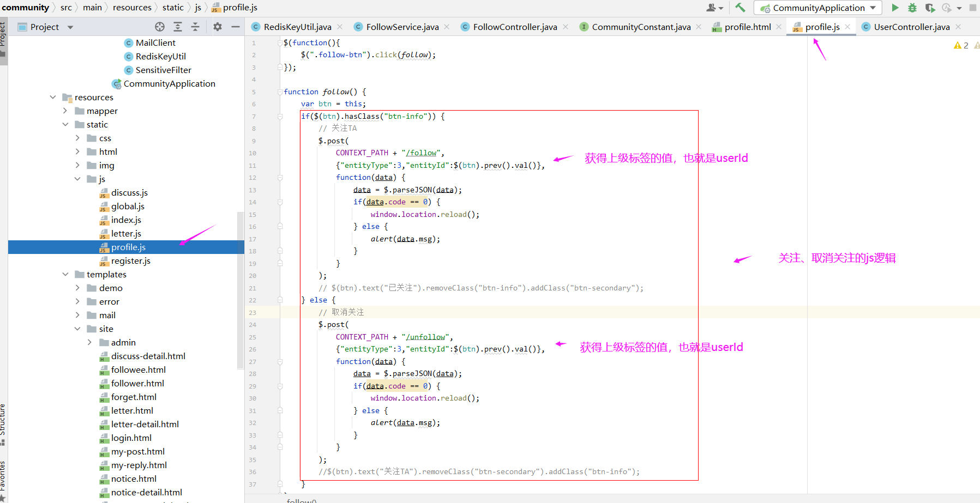Expand the css folder
Screen dimensions: 980x503
77,138
